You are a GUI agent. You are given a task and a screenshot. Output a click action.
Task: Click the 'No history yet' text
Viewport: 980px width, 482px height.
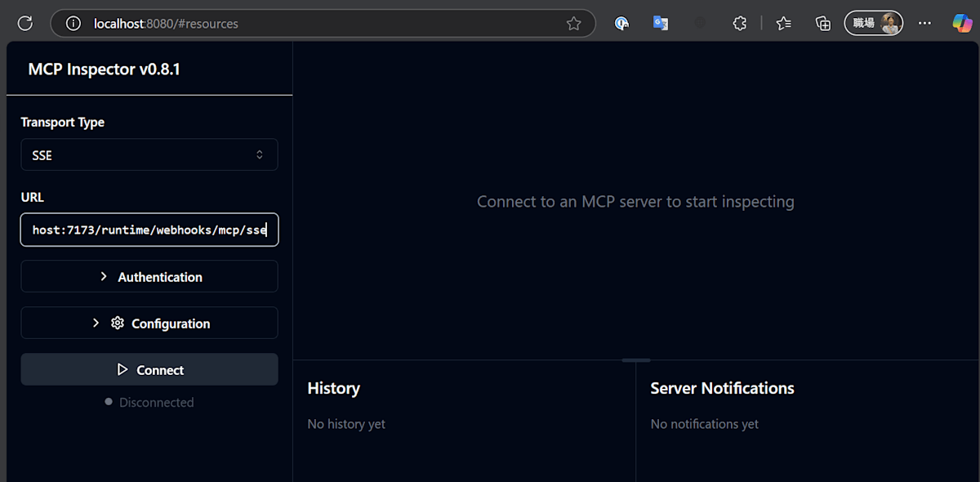tap(346, 424)
